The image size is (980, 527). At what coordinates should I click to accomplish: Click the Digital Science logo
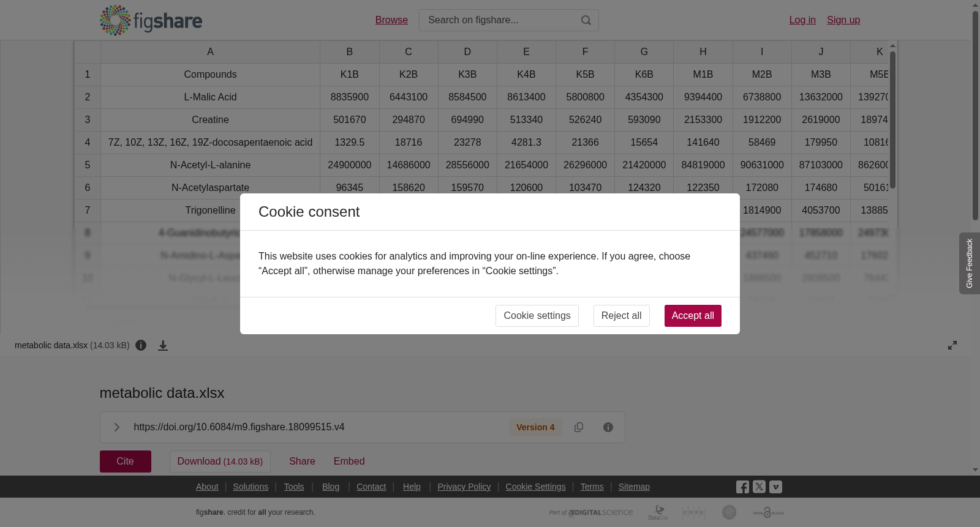click(591, 512)
